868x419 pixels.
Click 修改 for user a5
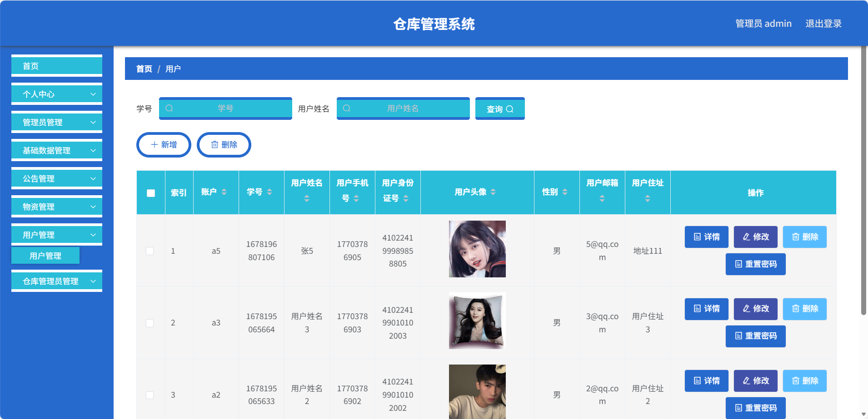pos(756,237)
